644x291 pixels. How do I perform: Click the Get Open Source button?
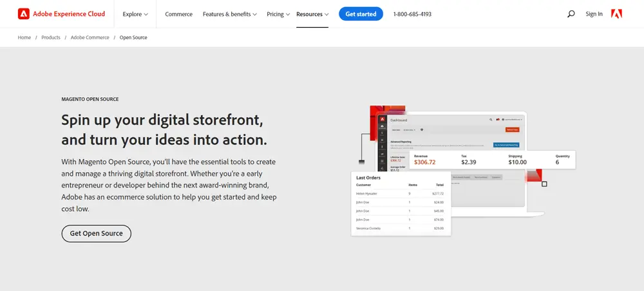(96, 233)
